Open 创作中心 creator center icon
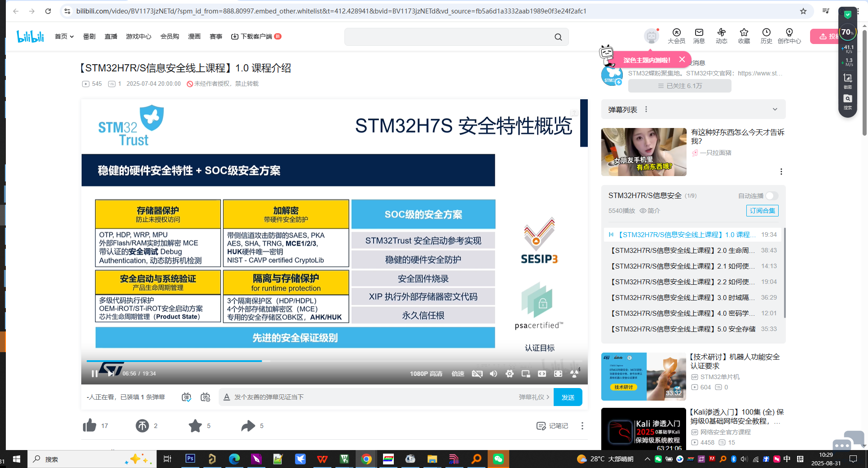Viewport: 868px width, 468px height. click(789, 36)
